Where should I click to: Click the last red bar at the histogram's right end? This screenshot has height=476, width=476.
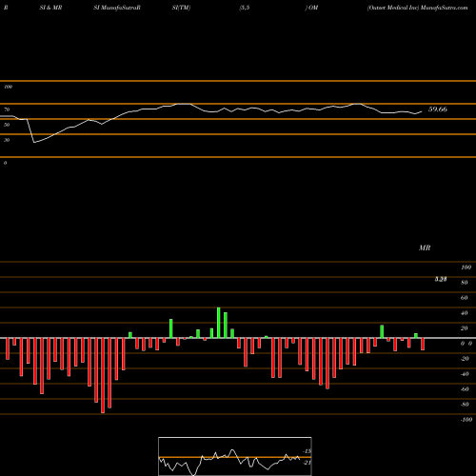[423, 344]
